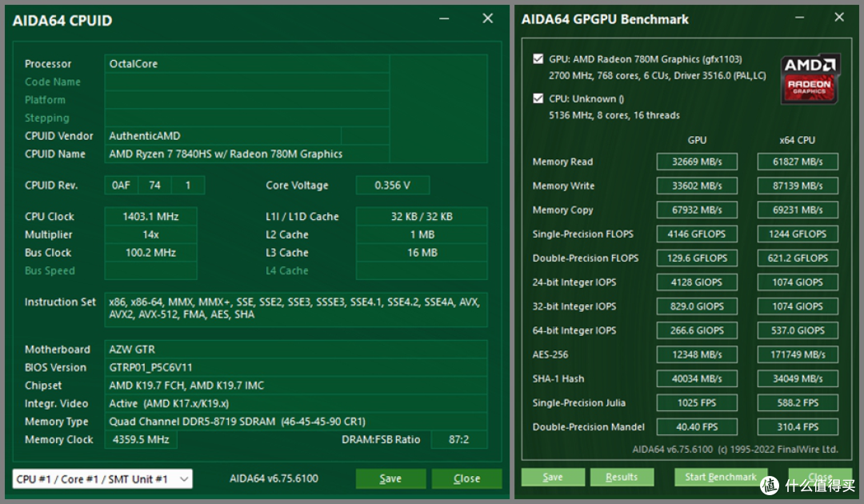Click the Save button in CPUID window

point(390,478)
